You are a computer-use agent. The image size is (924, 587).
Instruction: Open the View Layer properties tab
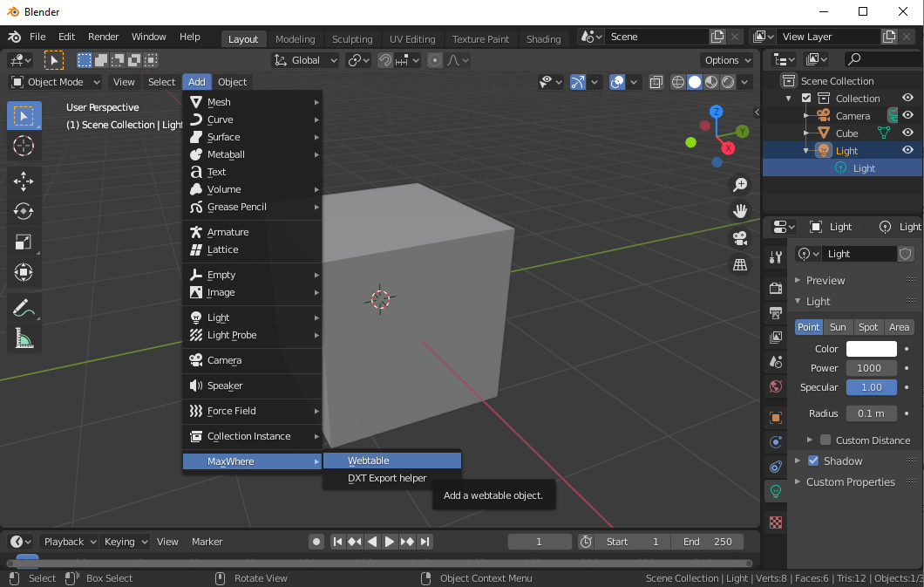pos(776,338)
